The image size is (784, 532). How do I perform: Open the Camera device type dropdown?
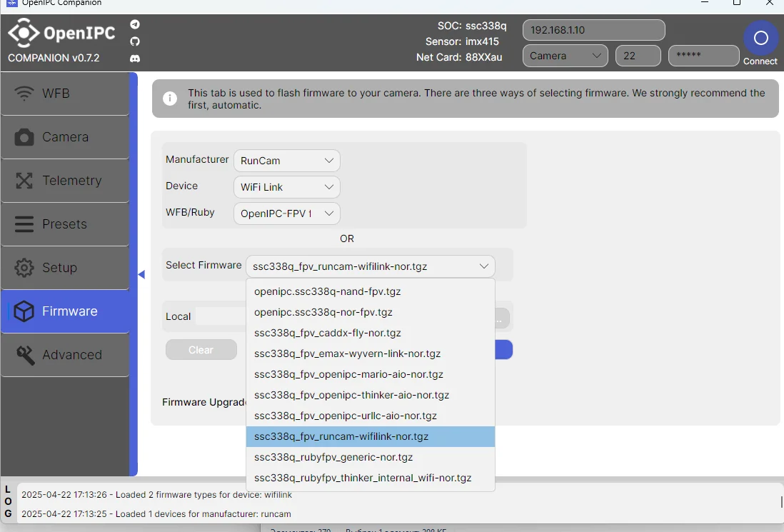point(565,56)
